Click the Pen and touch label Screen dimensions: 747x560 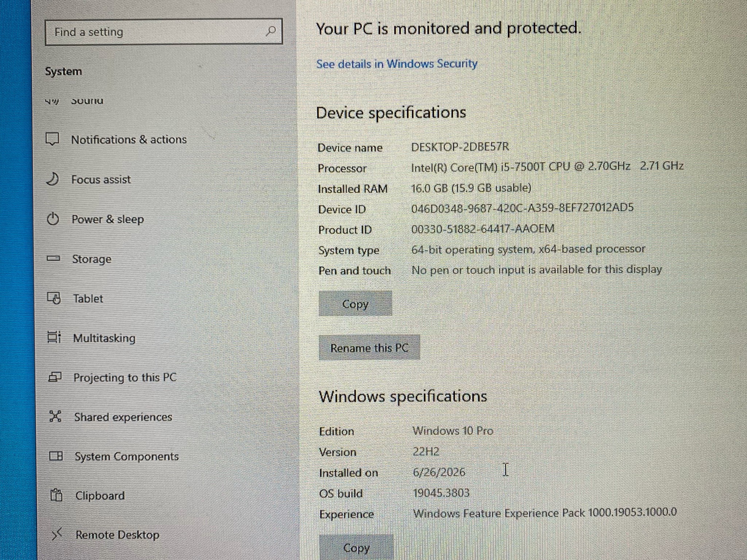click(x=355, y=271)
